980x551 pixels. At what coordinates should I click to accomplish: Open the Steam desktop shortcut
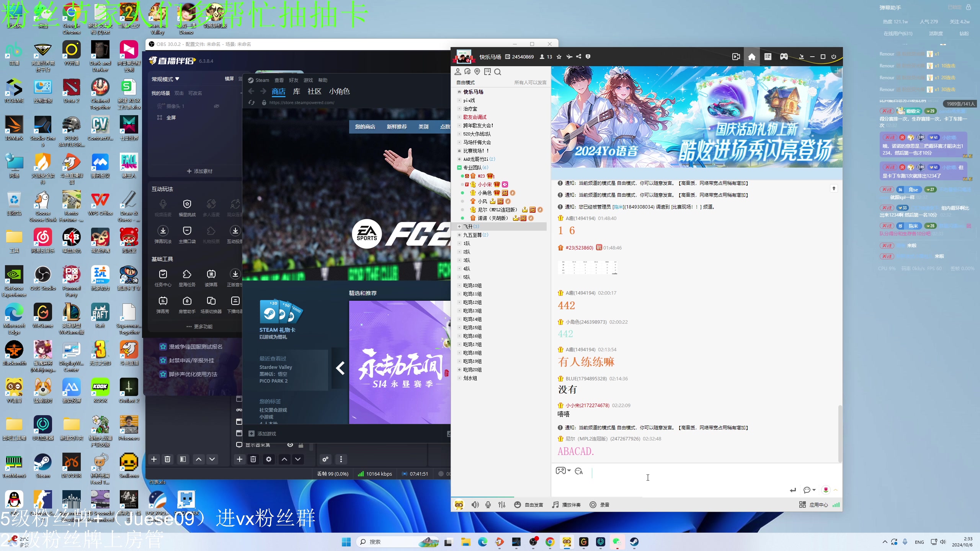point(43,466)
